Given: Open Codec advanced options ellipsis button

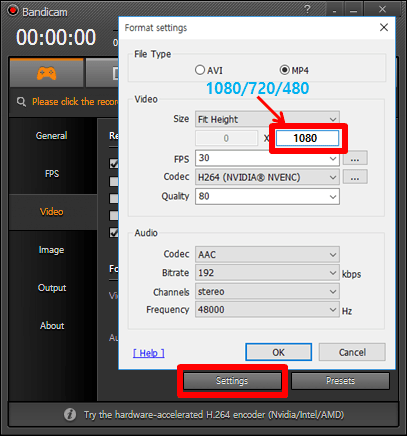Looking at the screenshot, I should 355,177.
